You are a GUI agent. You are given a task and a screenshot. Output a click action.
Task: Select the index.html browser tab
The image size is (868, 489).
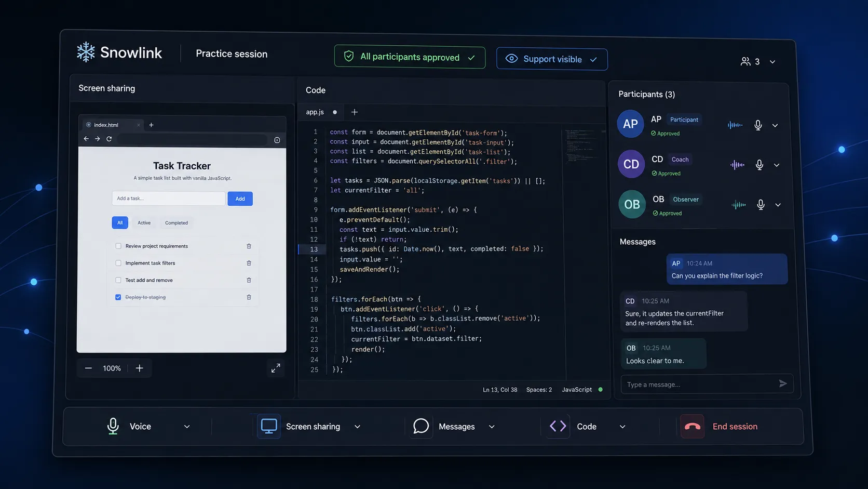coord(113,125)
